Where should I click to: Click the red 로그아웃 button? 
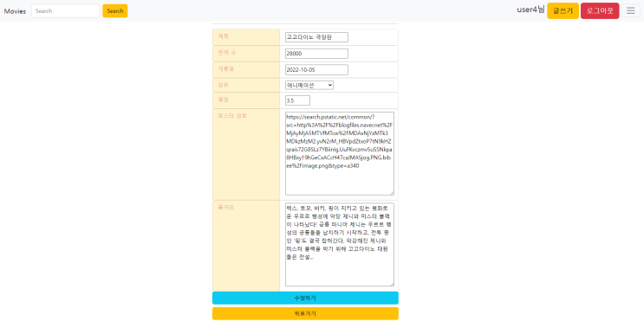click(600, 10)
